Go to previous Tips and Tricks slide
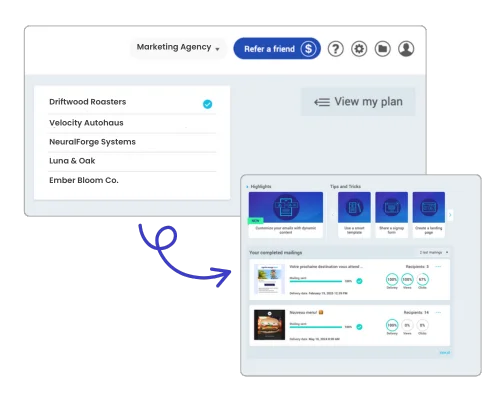 coord(332,215)
